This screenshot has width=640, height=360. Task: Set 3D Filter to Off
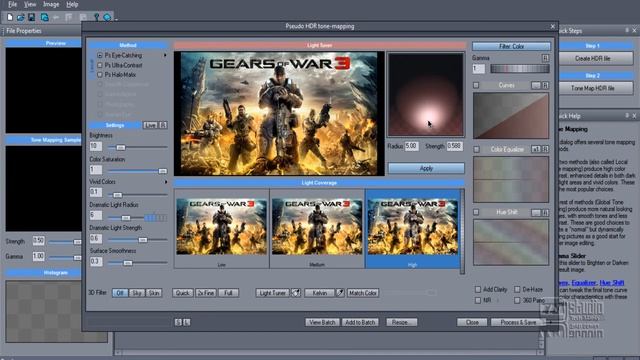click(120, 293)
